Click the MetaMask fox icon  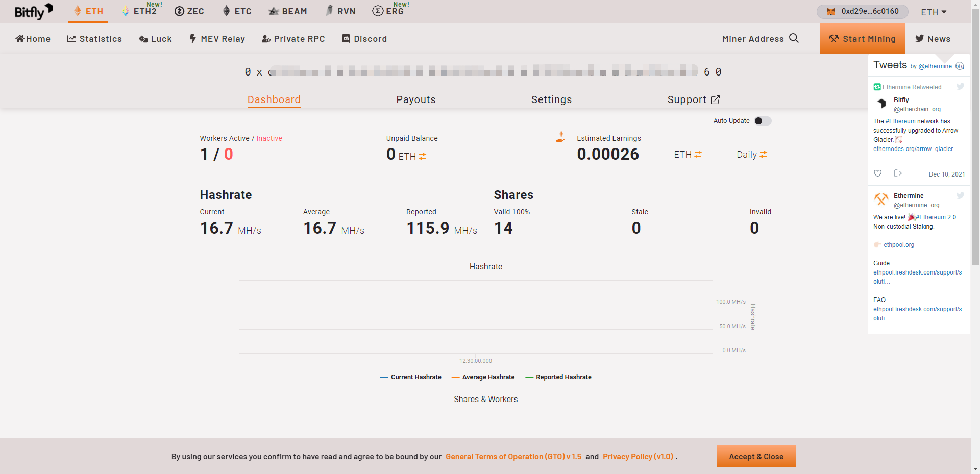[831, 11]
